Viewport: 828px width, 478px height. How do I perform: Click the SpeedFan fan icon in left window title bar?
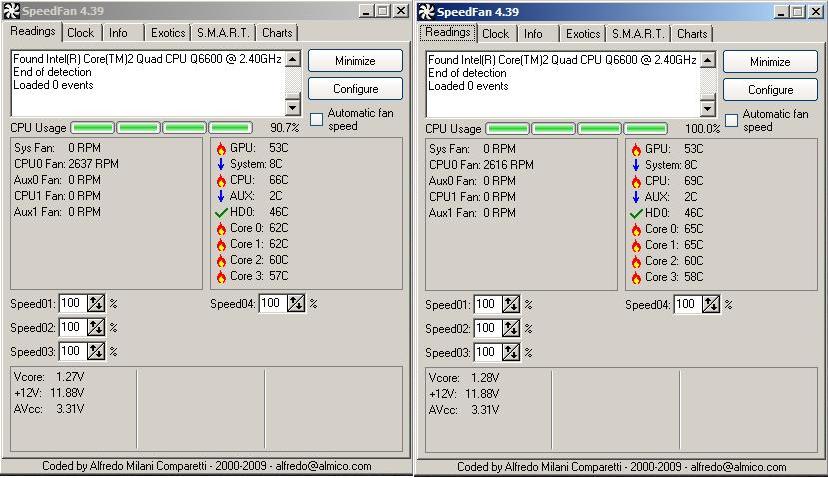(x=11, y=11)
